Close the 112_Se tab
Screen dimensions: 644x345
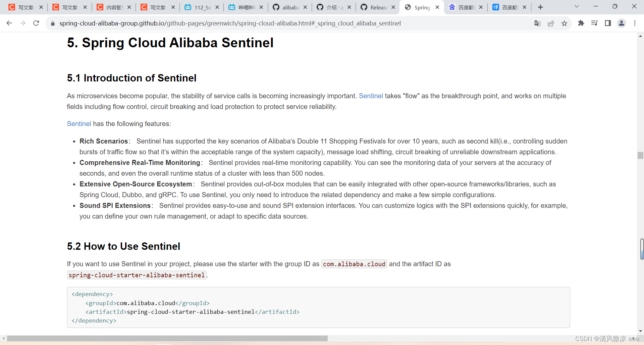[217, 7]
